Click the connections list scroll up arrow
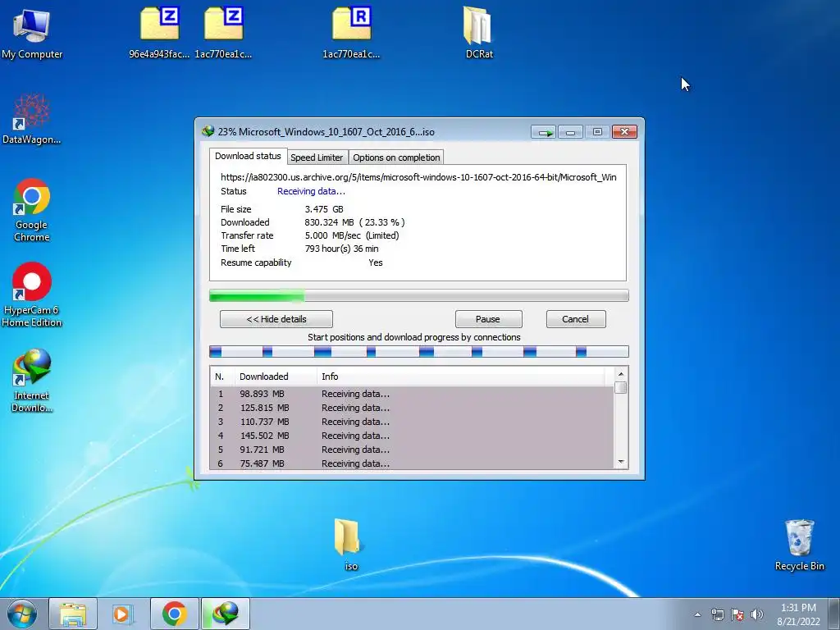 [x=620, y=374]
